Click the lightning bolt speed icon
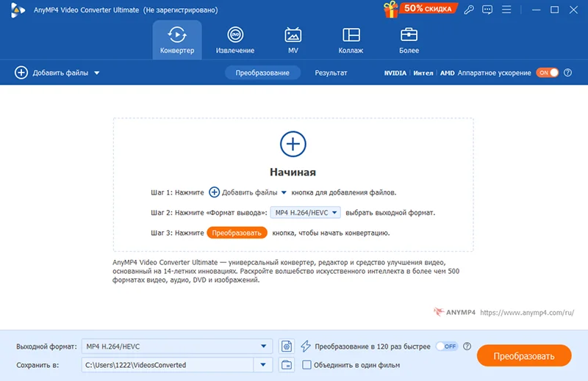588x381 pixels. click(x=306, y=346)
